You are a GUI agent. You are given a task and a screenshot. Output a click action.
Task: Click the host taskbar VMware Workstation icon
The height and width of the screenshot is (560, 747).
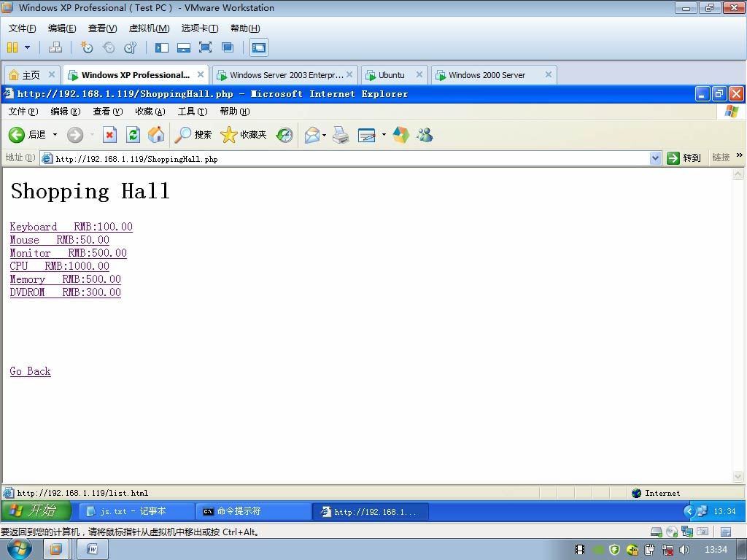point(55,550)
